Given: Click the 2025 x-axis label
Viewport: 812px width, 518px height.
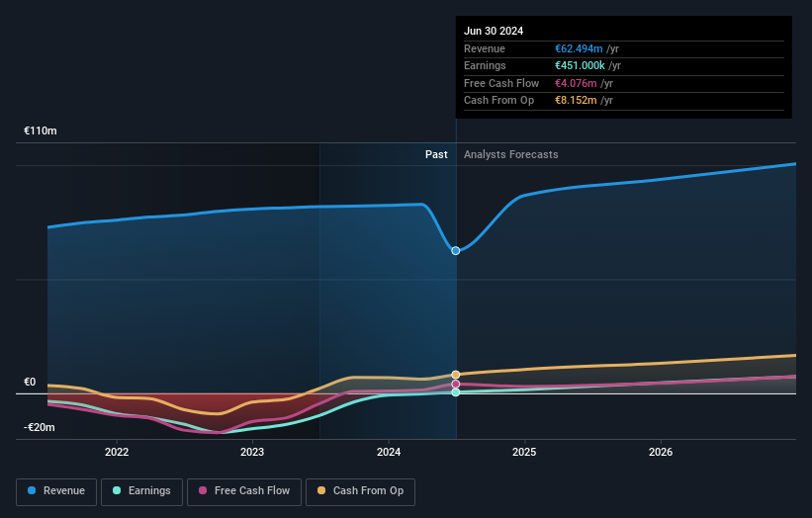Looking at the screenshot, I should click(x=524, y=452).
